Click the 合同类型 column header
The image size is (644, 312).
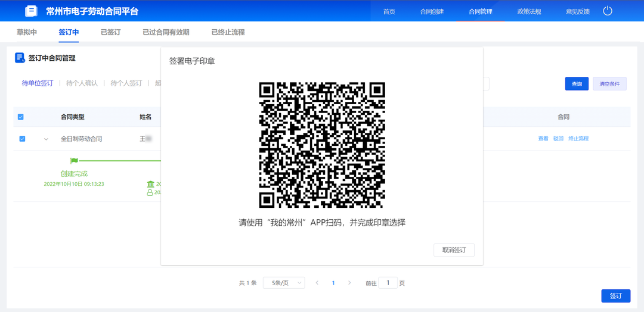point(73,117)
